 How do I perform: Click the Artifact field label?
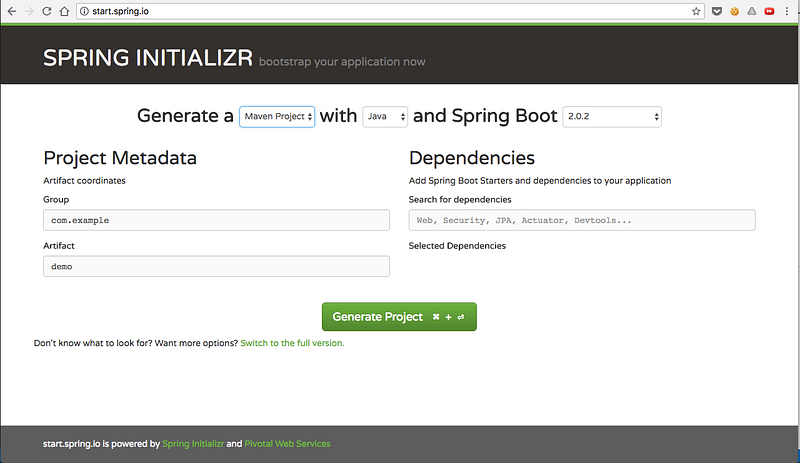point(59,246)
